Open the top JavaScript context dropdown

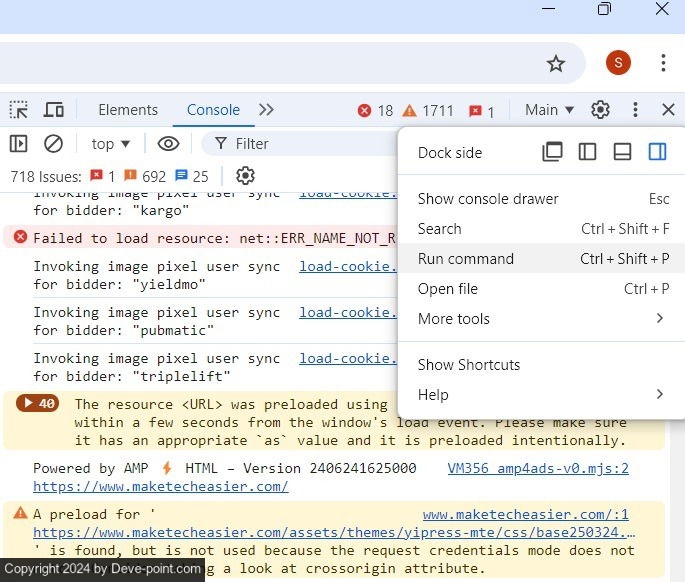click(x=111, y=144)
